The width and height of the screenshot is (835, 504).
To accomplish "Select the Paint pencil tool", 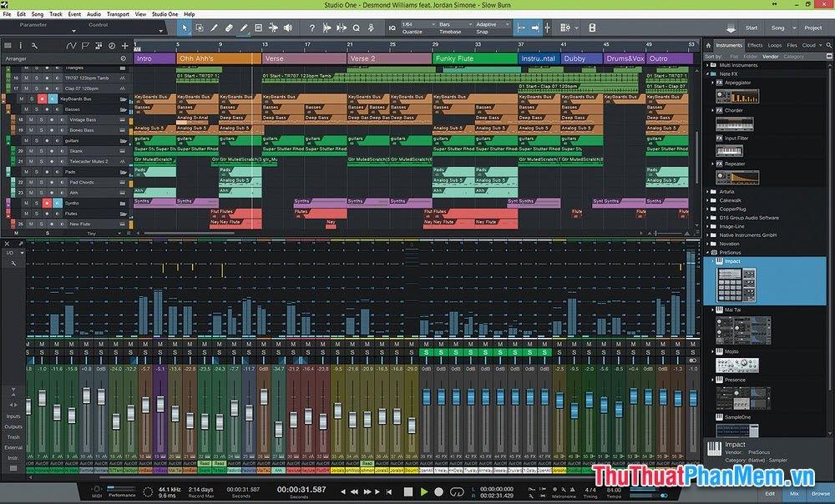I will [243, 28].
